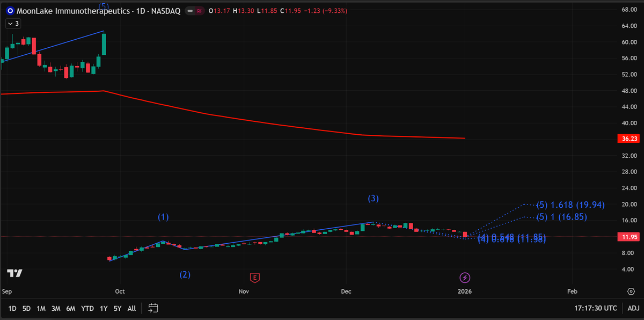Viewport: 644px width, 320px height.
Task: Click the (5) 1 (16.85) projection label
Action: pyautogui.click(x=561, y=217)
